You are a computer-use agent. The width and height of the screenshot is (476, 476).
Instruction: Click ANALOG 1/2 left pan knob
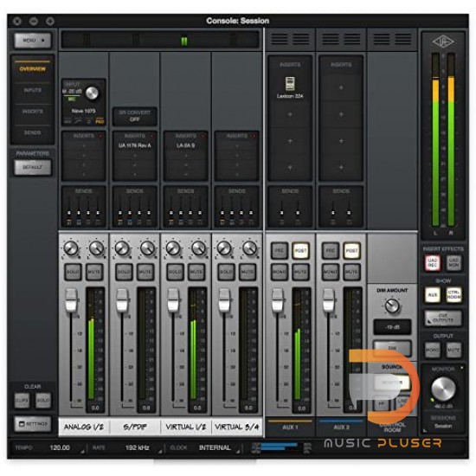(71, 248)
